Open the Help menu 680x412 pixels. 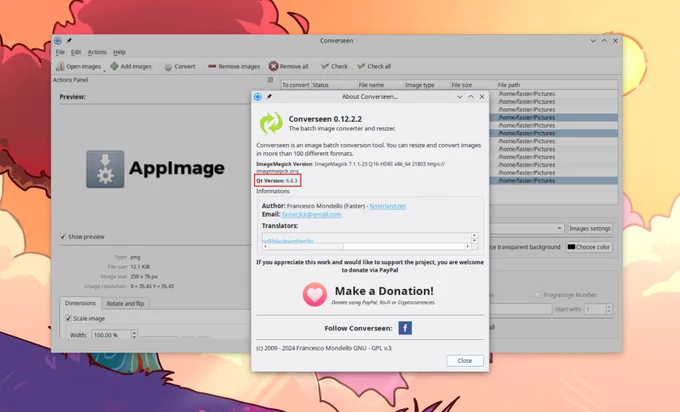119,52
